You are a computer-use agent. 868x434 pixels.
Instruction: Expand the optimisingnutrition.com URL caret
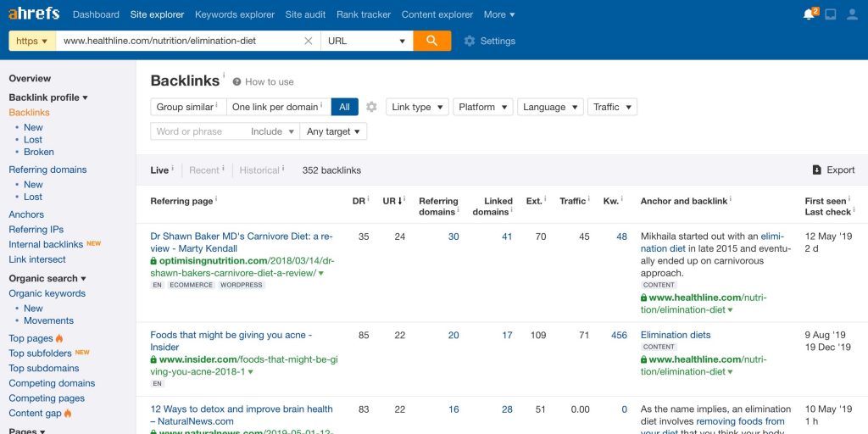click(321, 274)
